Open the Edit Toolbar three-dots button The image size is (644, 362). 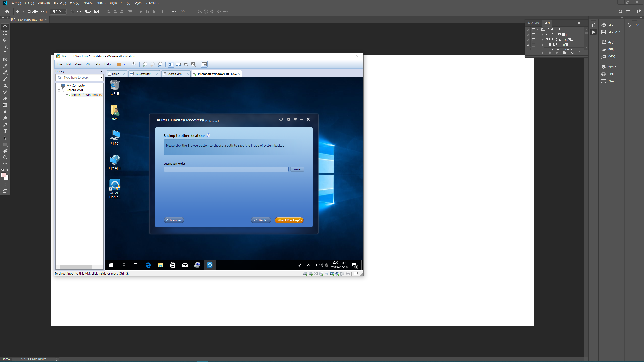click(5, 164)
